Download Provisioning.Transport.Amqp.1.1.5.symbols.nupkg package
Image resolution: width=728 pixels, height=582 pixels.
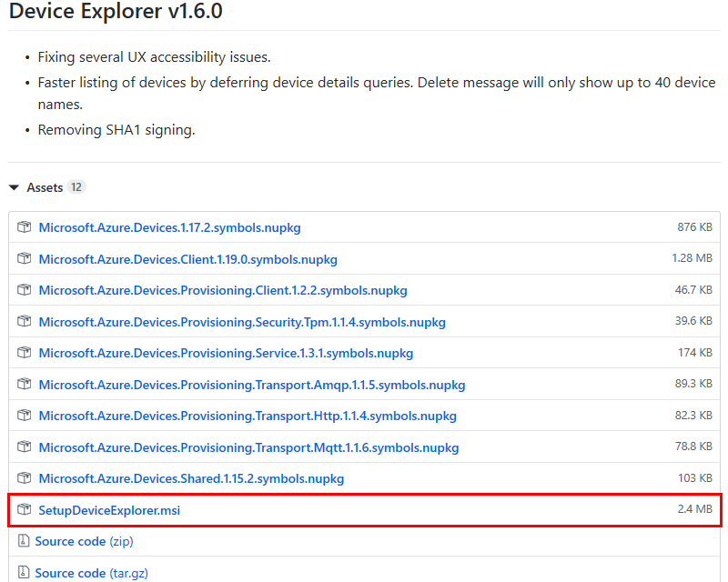pos(252,385)
